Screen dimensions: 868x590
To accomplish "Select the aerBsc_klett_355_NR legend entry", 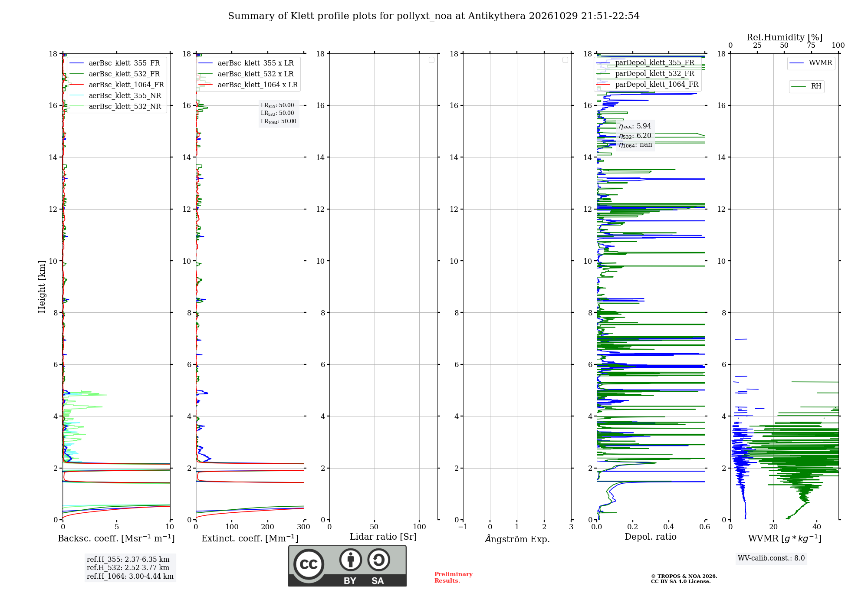I will 115,95.
